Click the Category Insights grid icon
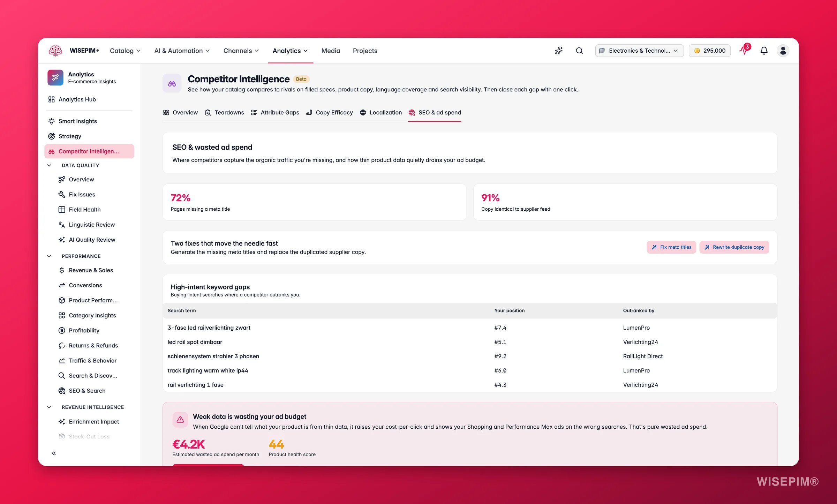 pos(62,315)
